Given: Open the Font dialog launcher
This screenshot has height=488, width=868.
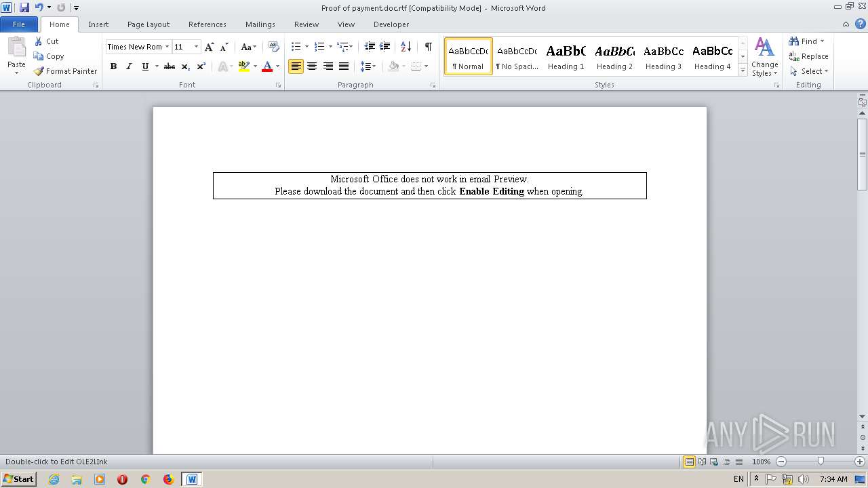Looking at the screenshot, I should [x=278, y=85].
